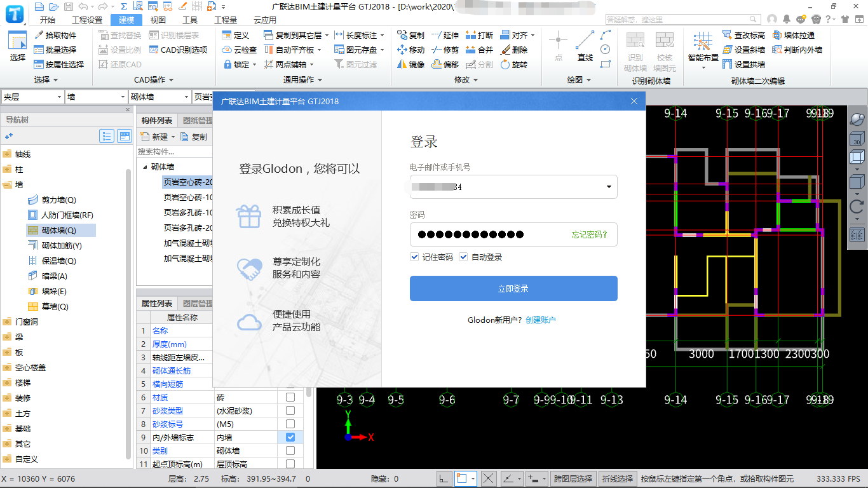Select the 偏移 offset tool
This screenshot has width=868, height=488.
(445, 64)
